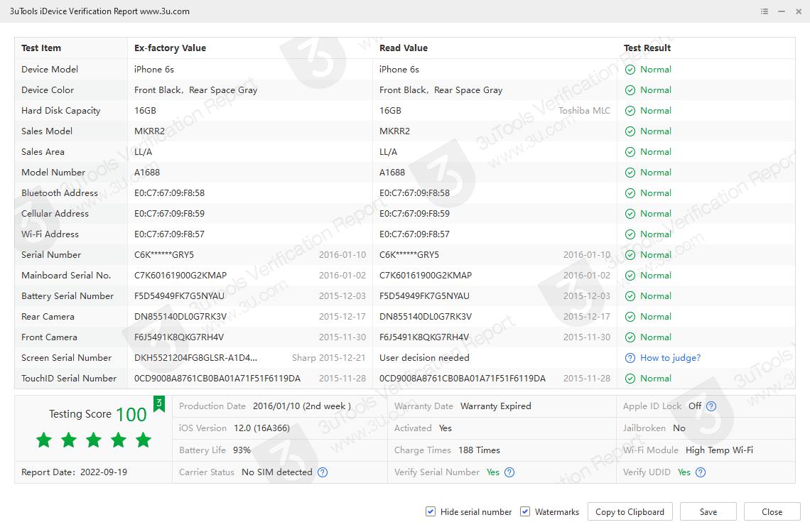The height and width of the screenshot is (532, 810).
Task: Click the Verify Serial Number help icon
Action: [x=509, y=472]
